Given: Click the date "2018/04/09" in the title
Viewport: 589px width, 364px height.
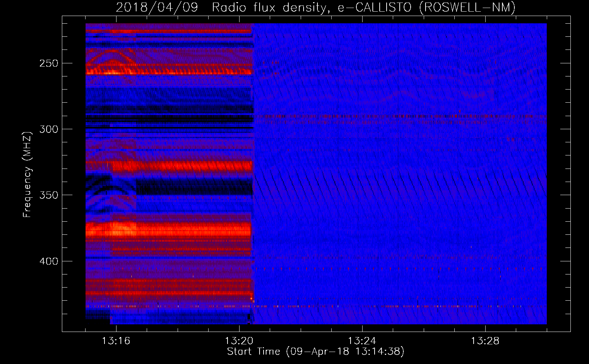Looking at the screenshot, I should [157, 7].
